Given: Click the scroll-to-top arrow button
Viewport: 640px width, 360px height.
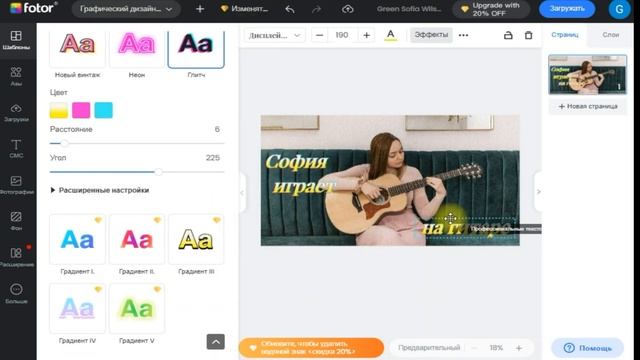Looking at the screenshot, I should (216, 342).
